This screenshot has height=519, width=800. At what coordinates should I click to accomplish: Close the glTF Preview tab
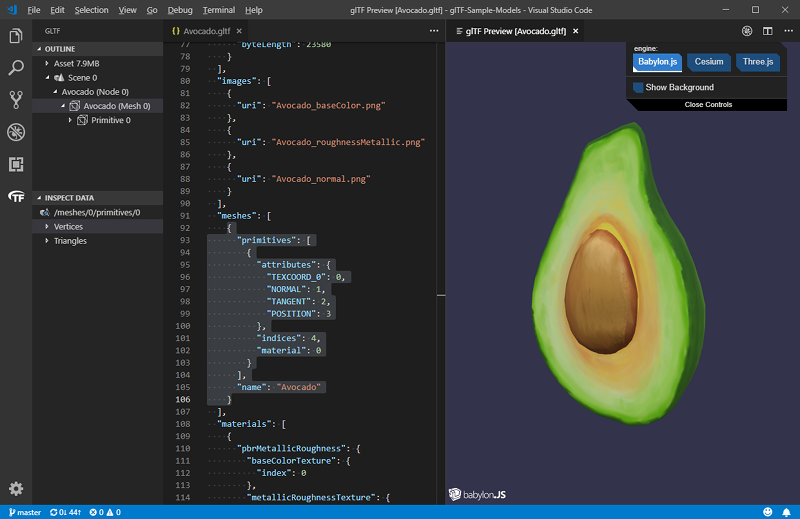[x=576, y=31]
